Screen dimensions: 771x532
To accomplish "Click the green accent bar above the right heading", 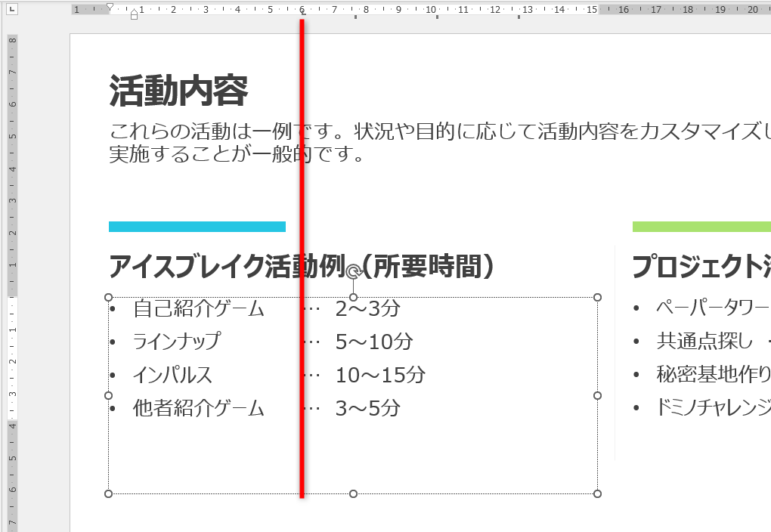I will pos(701,225).
